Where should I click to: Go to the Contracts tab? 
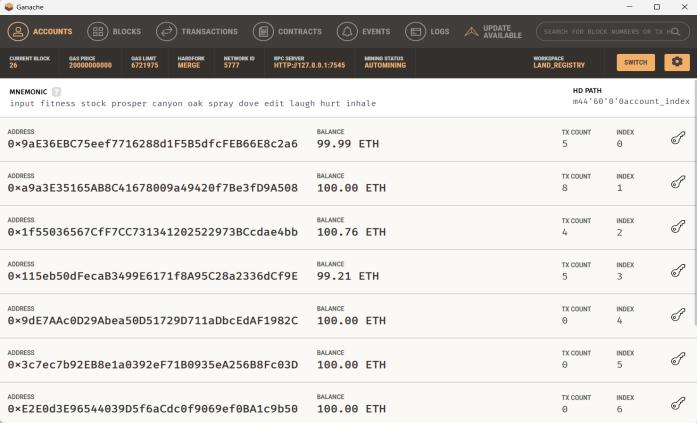coord(287,32)
